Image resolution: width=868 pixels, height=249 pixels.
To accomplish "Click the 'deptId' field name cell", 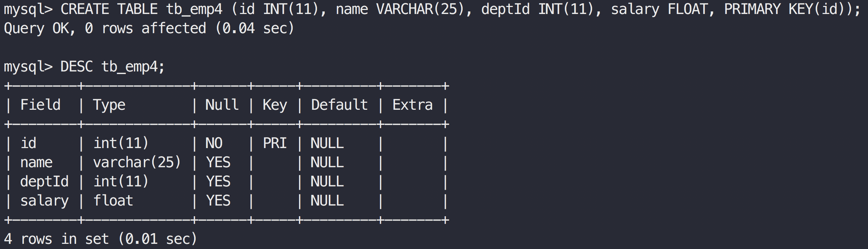I will pyautogui.click(x=45, y=182).
